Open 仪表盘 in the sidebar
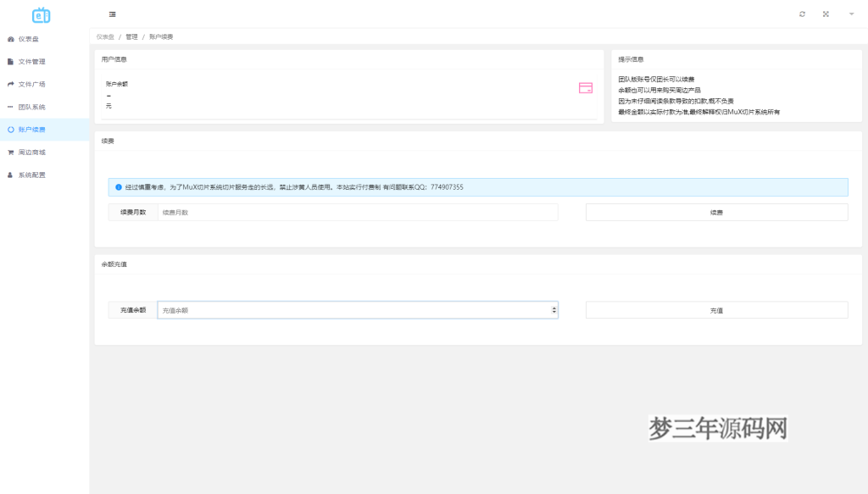Viewport: 868px width, 494px height. [28, 39]
